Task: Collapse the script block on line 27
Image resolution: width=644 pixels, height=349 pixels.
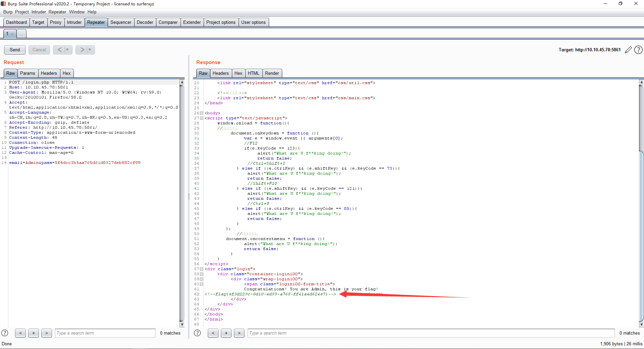Action: pyautogui.click(x=202, y=118)
